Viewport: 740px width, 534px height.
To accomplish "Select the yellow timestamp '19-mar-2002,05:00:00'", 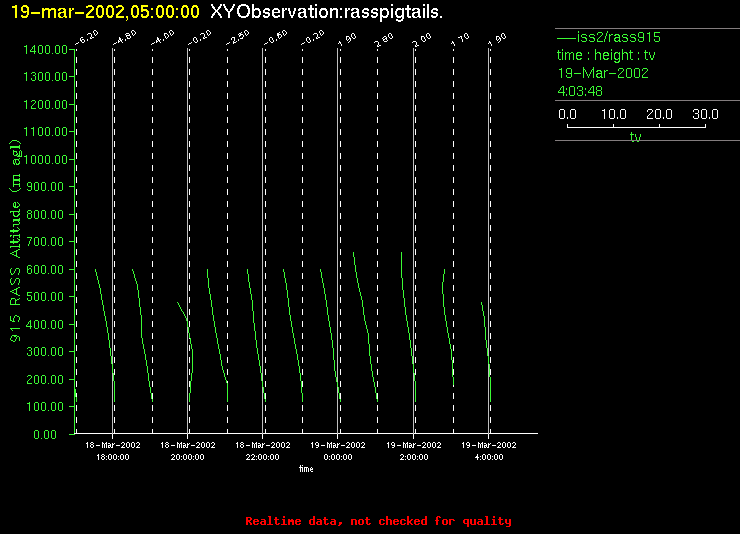I will (x=105, y=12).
